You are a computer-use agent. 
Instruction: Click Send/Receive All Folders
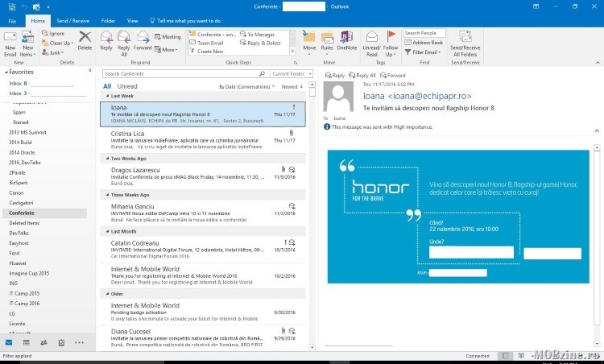(465, 43)
